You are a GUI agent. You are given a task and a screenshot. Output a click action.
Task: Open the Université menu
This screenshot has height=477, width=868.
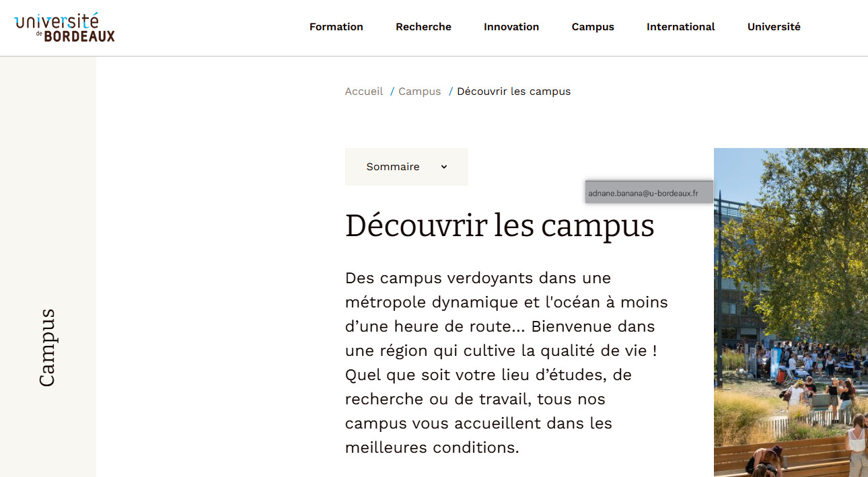(774, 27)
